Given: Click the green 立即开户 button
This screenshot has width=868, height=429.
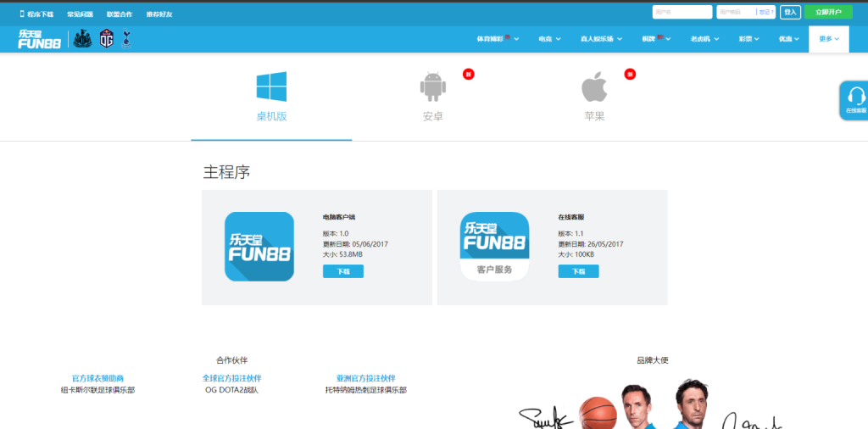Looking at the screenshot, I should (x=828, y=12).
